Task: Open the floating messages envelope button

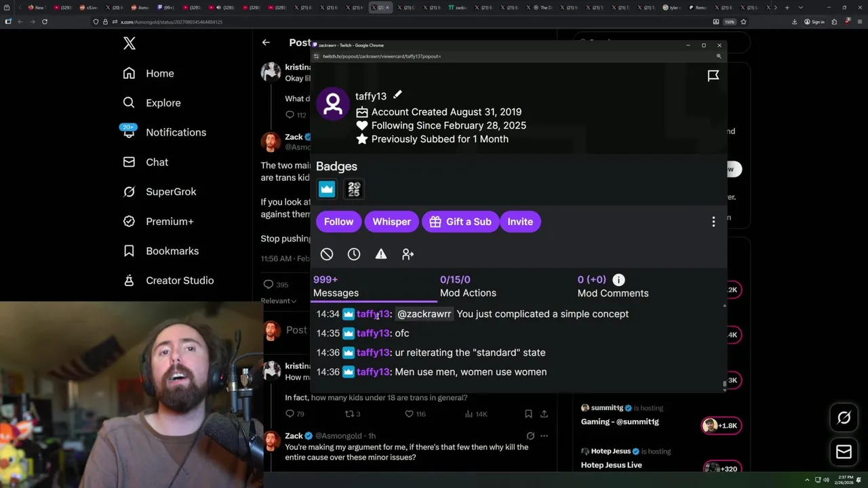Action: [844, 451]
